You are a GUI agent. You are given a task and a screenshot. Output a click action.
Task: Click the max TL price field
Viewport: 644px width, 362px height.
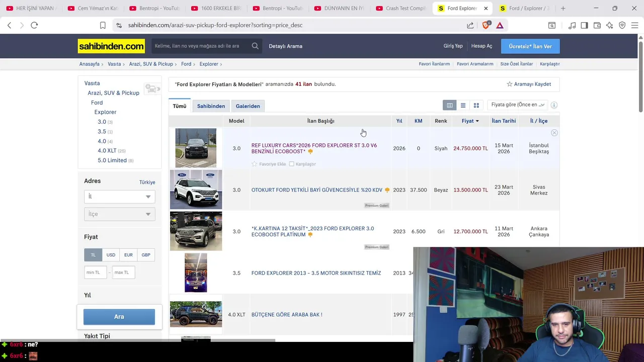coord(123,273)
